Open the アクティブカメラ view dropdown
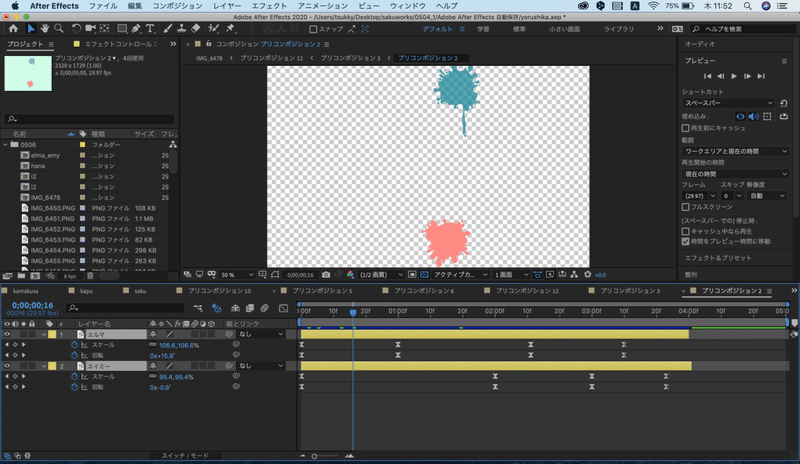This screenshot has width=800, height=464. 460,275
